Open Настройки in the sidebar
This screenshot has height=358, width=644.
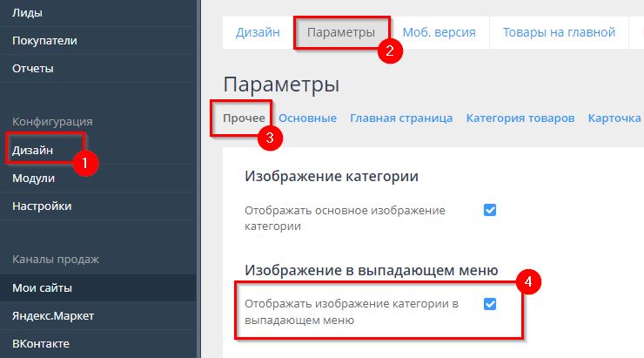coord(42,206)
